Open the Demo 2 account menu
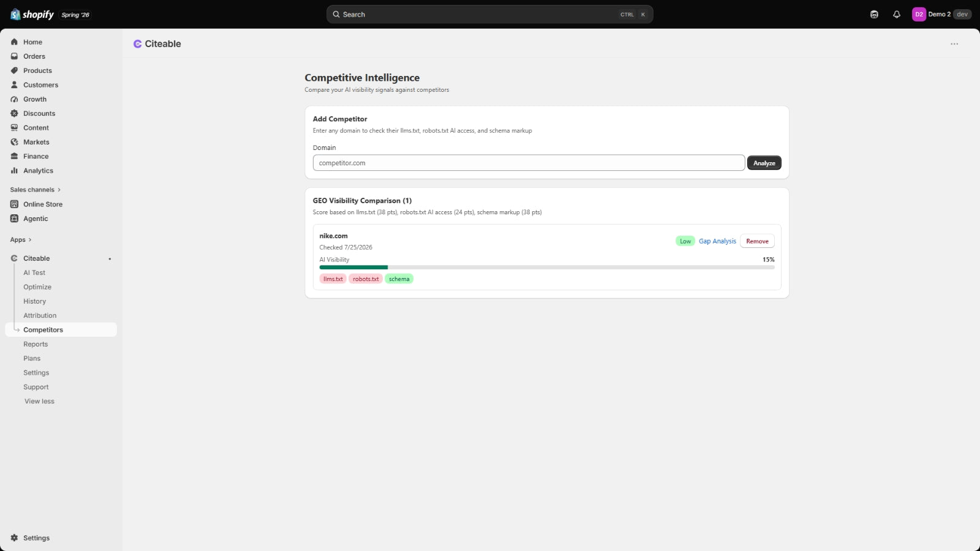This screenshot has height=551, width=980. point(941,15)
